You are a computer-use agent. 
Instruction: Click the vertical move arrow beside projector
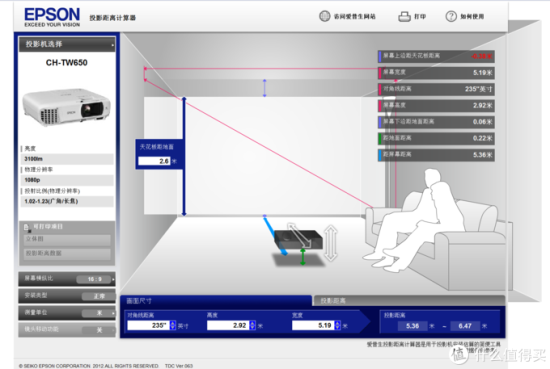coord(331,243)
